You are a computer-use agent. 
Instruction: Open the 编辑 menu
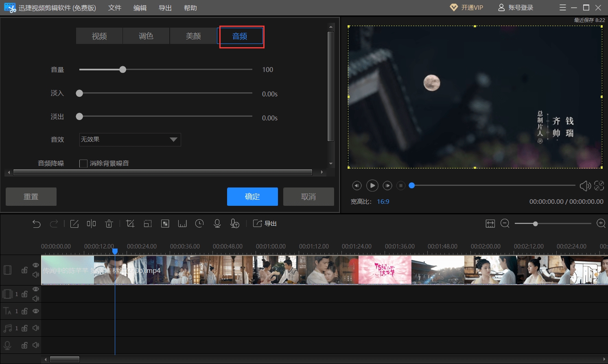tap(140, 8)
